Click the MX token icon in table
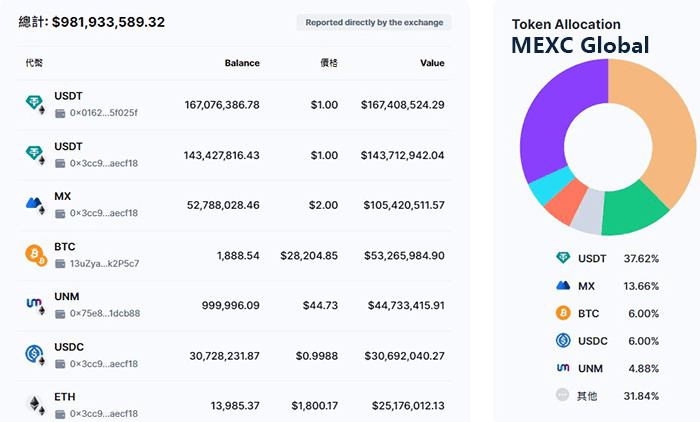 click(x=36, y=204)
